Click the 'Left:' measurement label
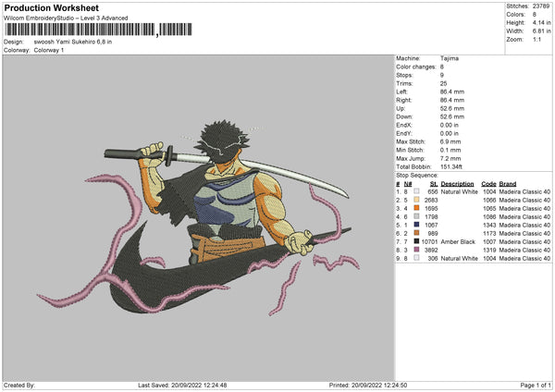The image size is (555, 392). tap(401, 92)
